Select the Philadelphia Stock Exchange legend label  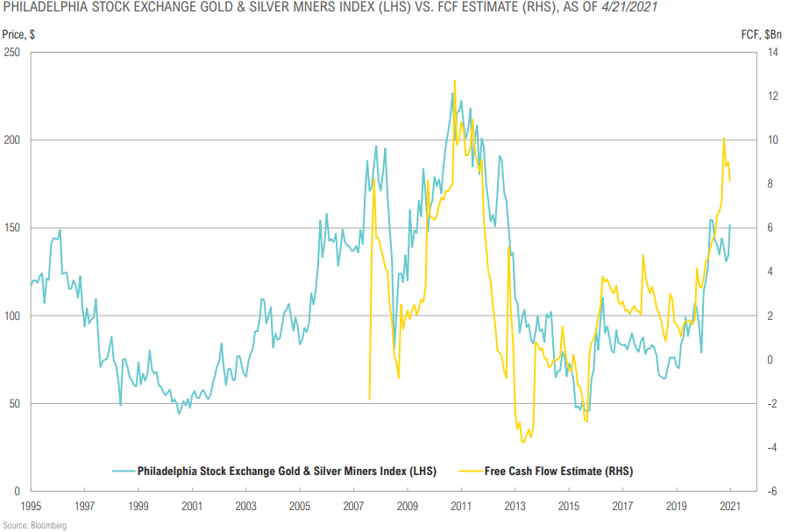pyautogui.click(x=287, y=472)
